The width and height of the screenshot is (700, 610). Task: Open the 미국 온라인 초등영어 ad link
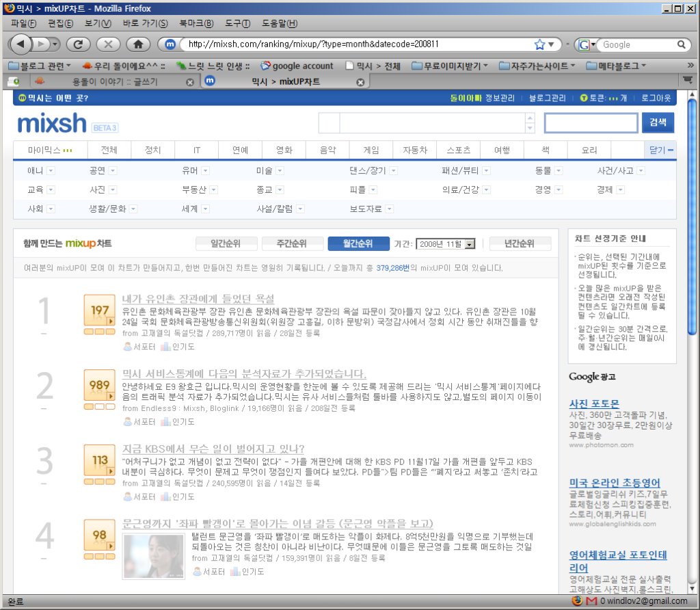tap(615, 483)
